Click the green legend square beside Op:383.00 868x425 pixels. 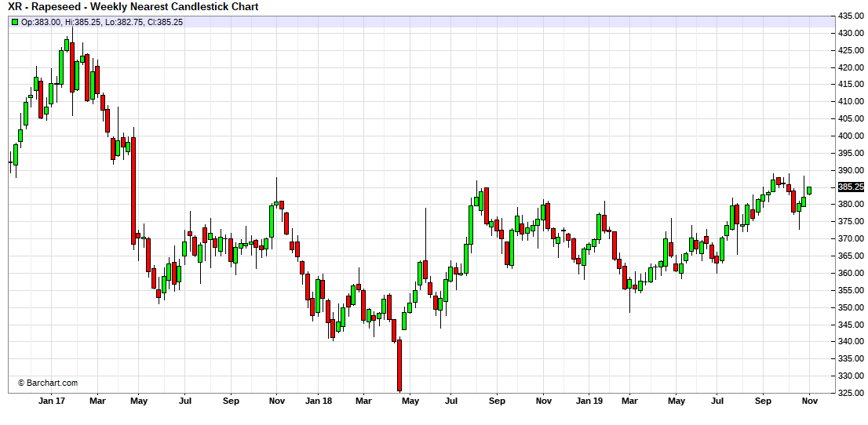(x=14, y=22)
